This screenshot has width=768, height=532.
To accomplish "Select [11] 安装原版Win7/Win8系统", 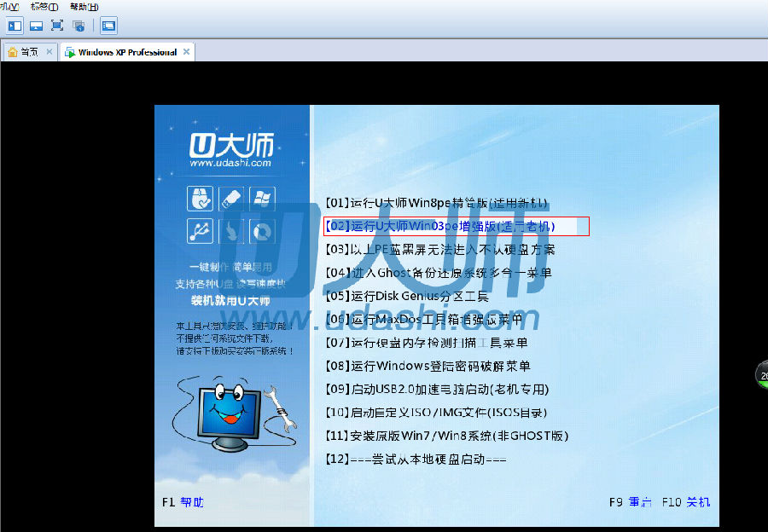I will tap(446, 436).
